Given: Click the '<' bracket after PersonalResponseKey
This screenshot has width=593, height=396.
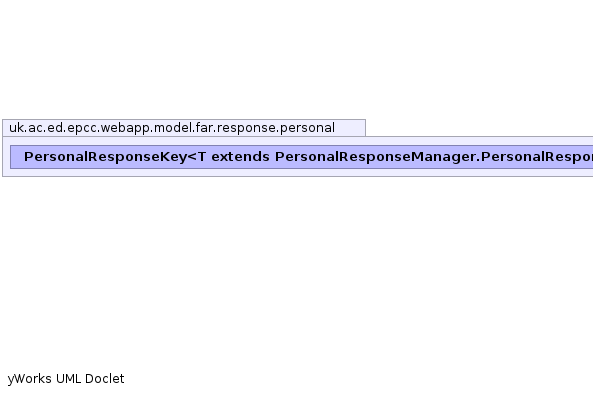Looking at the screenshot, I should tap(192, 157).
